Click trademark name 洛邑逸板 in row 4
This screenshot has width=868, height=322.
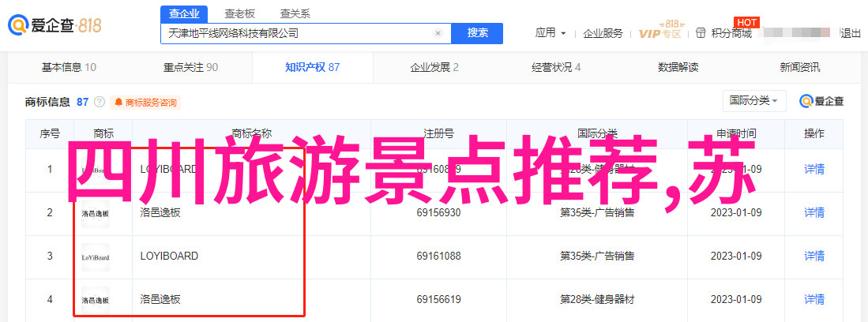160,299
